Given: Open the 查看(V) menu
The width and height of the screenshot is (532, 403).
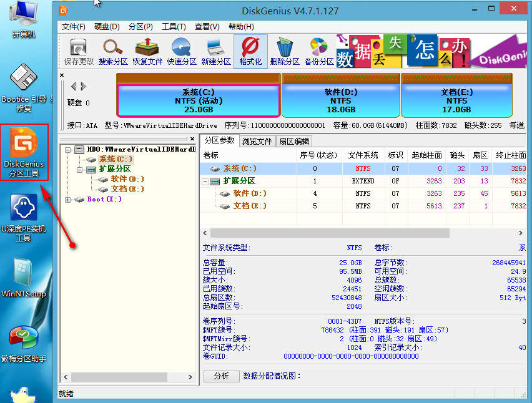Looking at the screenshot, I should coord(207,27).
